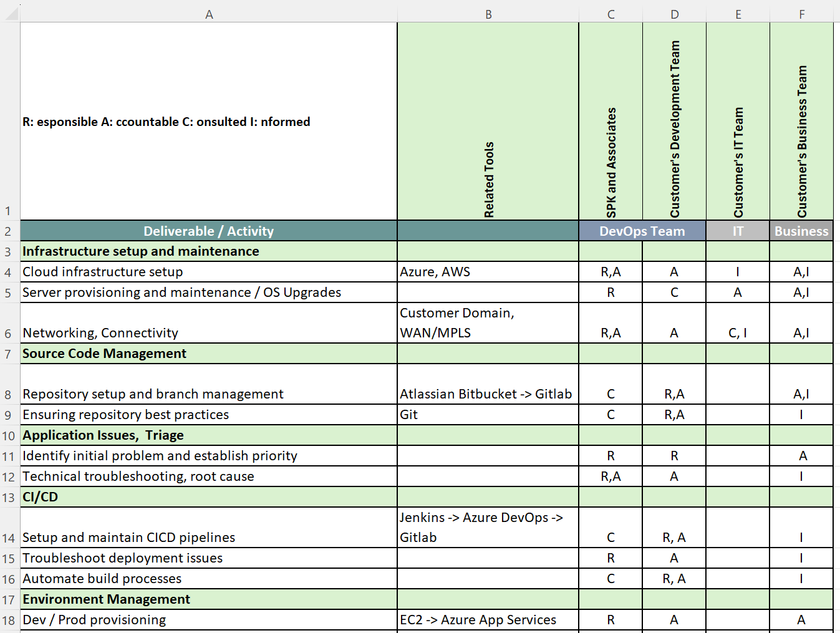Select the 'CI/CD' section cell

[209, 497]
